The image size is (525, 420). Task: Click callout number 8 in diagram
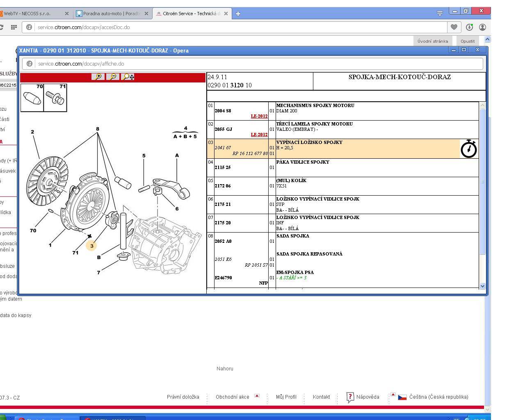pyautogui.click(x=98, y=129)
